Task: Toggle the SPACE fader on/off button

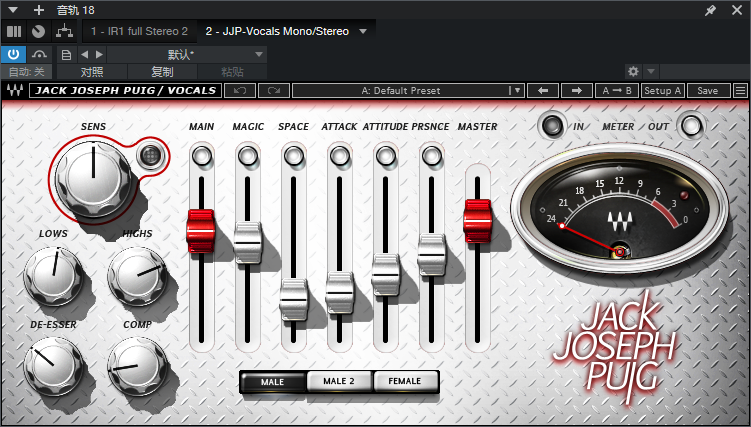Action: [x=294, y=156]
